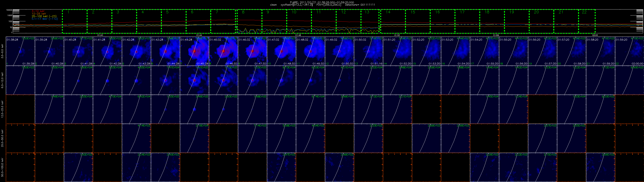
Task: Click the 'clean' algorithm label in header
Action: coord(273,5)
